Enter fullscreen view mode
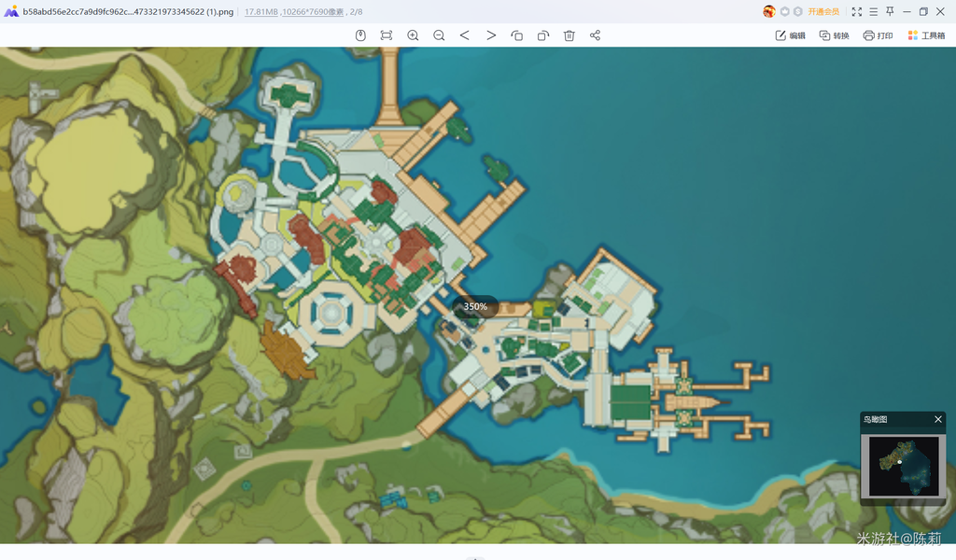The image size is (956, 560). 857,11
